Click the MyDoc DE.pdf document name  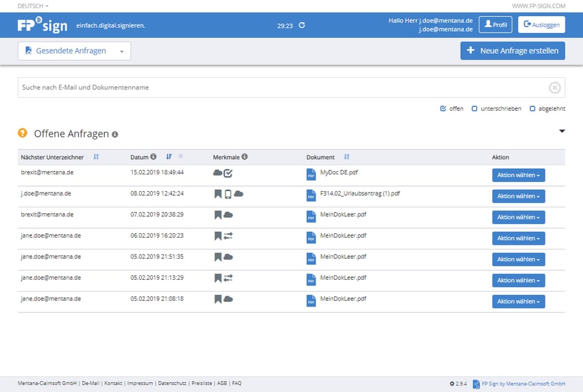[339, 172]
